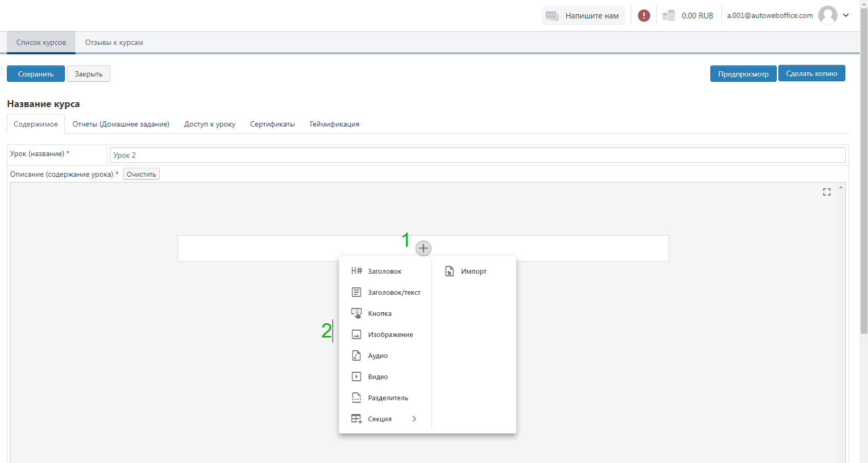Click the red alert notification icon
Screen dimensions: 868x463
643,16
